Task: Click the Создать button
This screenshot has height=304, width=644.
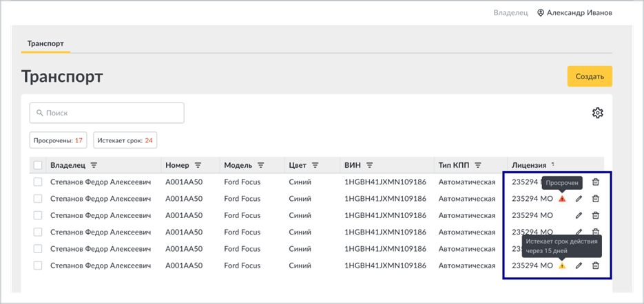Action: point(590,76)
